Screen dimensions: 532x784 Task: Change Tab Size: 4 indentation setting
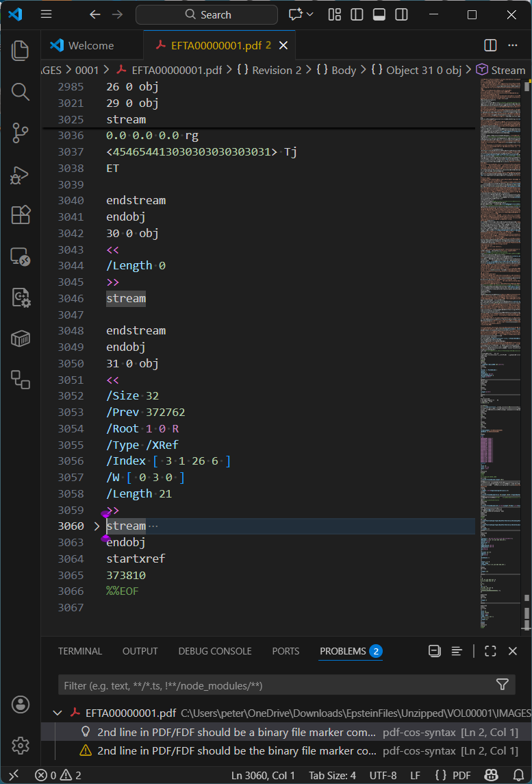(x=332, y=776)
